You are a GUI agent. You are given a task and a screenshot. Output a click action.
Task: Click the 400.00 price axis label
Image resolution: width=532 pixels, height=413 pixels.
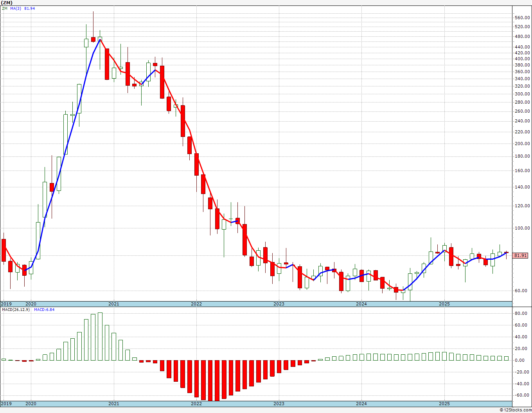[x=523, y=59]
